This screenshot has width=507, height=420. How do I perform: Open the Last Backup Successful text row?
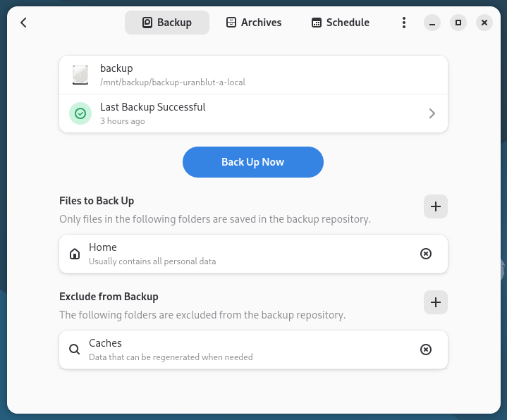point(153,107)
